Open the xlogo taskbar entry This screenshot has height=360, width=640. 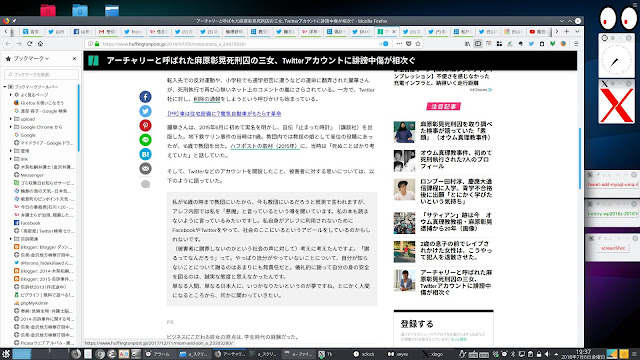click(x=433, y=354)
